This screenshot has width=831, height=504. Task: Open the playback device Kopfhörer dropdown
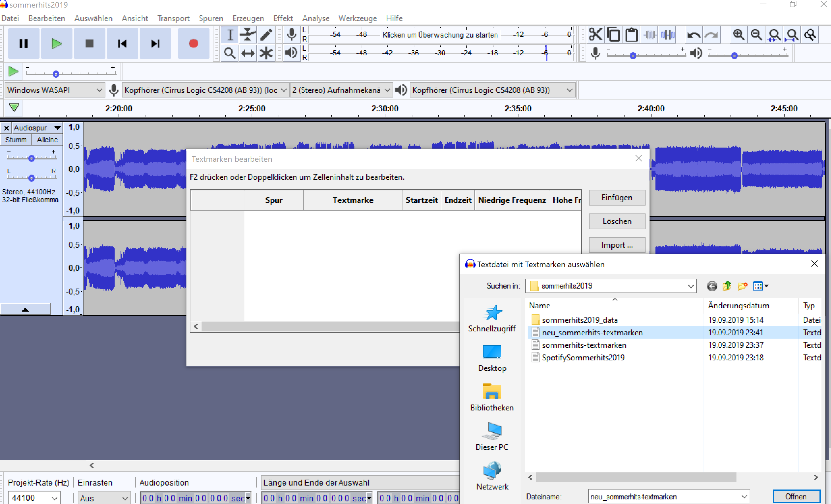tap(492, 90)
